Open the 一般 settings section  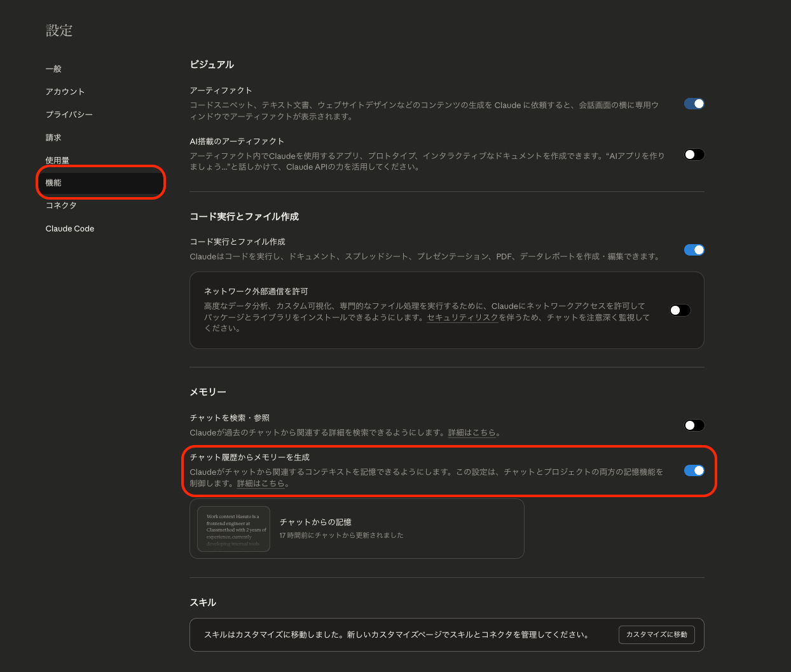tap(52, 68)
